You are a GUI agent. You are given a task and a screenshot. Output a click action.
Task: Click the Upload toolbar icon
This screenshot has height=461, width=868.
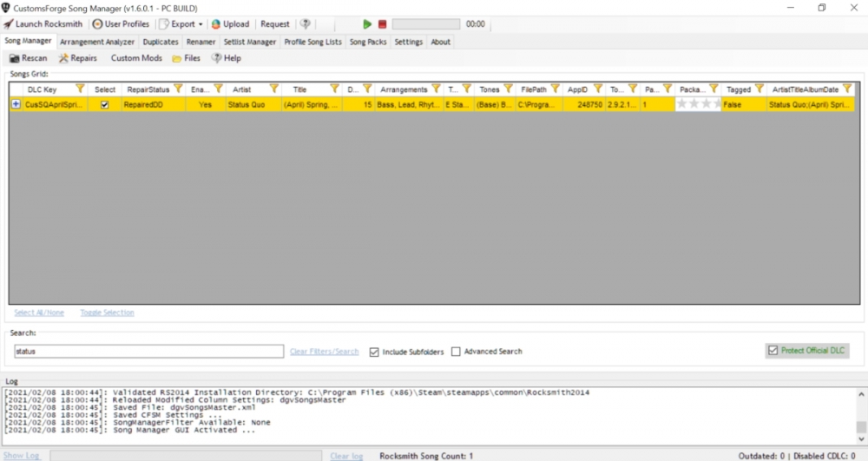216,24
